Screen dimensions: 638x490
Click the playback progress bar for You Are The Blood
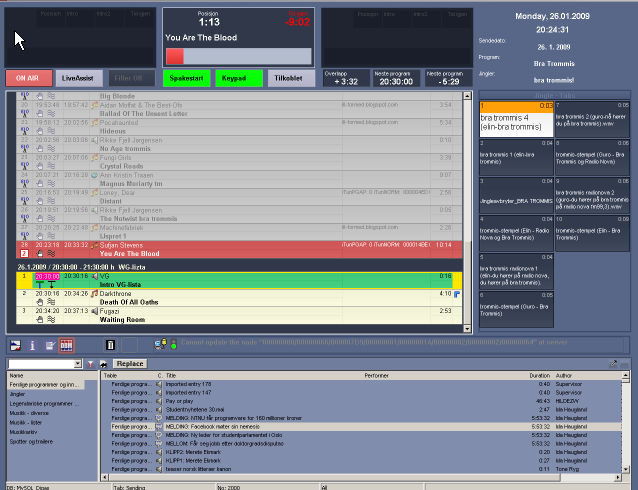[238, 57]
